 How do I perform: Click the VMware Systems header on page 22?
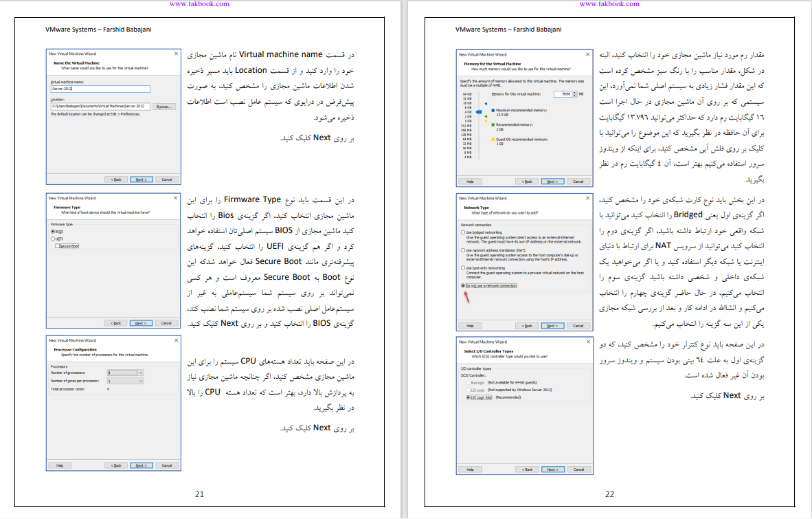[508, 30]
